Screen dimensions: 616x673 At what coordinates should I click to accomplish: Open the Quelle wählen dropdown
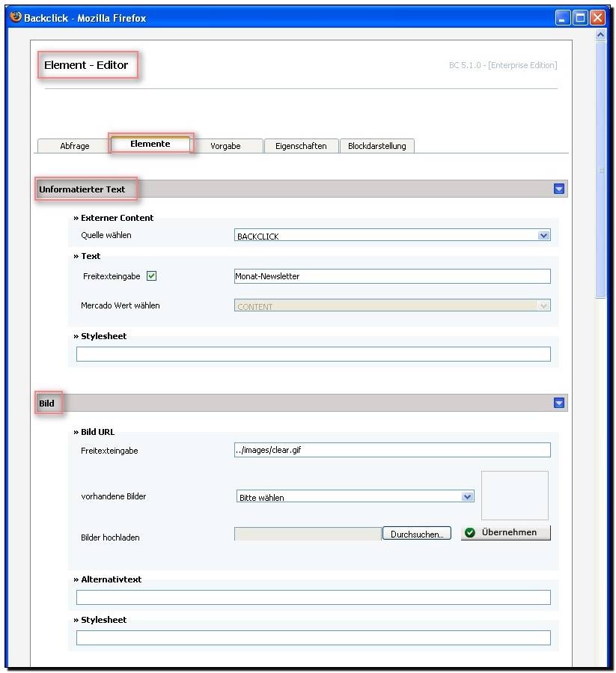[543, 236]
